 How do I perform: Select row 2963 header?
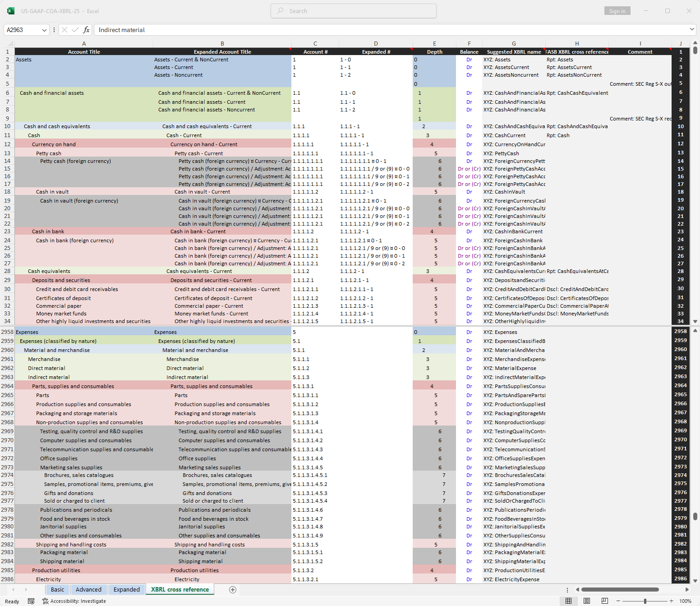click(x=7, y=377)
